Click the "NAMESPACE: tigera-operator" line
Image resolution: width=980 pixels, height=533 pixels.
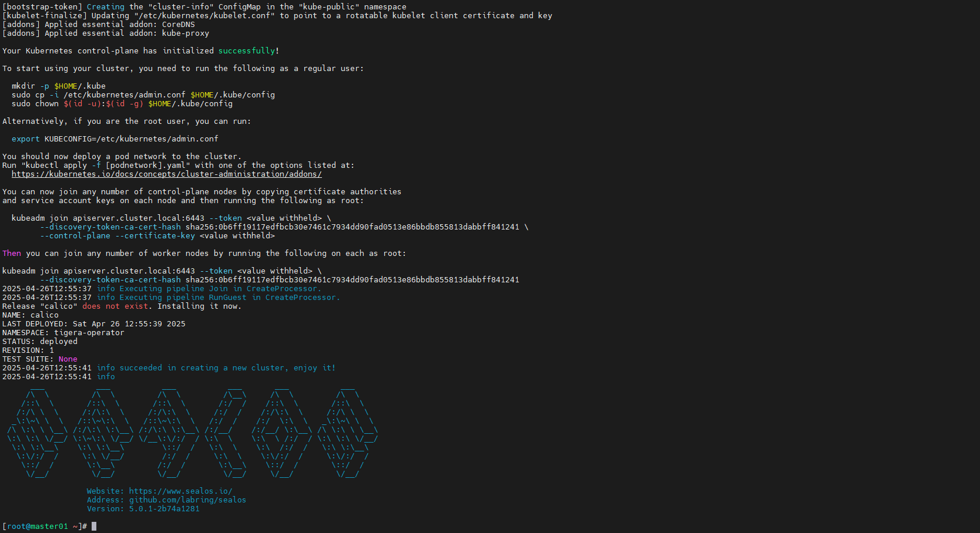point(63,333)
